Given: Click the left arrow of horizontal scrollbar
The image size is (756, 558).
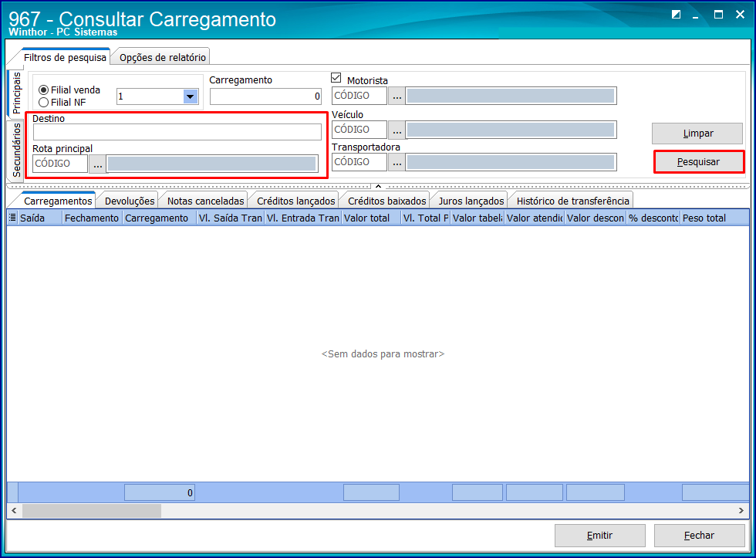Looking at the screenshot, I should [14, 511].
